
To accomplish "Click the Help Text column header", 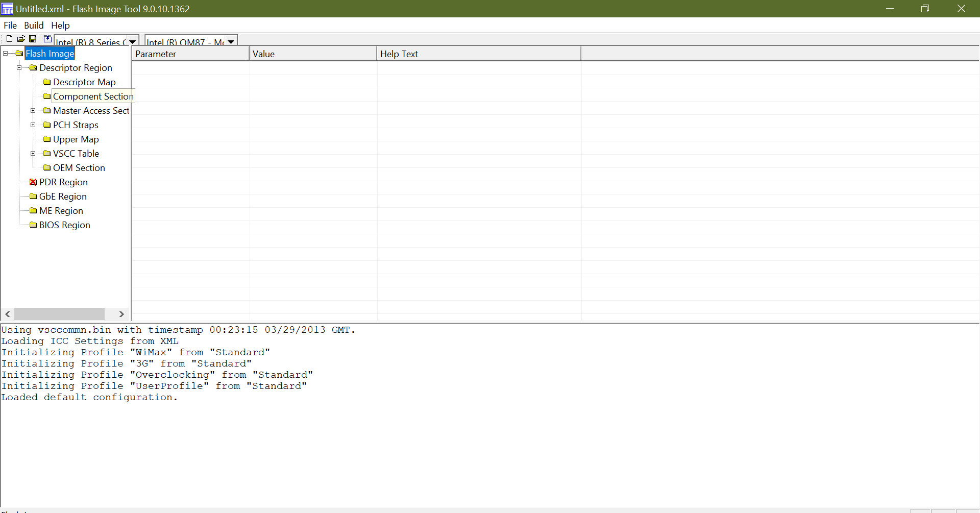I will 479,54.
